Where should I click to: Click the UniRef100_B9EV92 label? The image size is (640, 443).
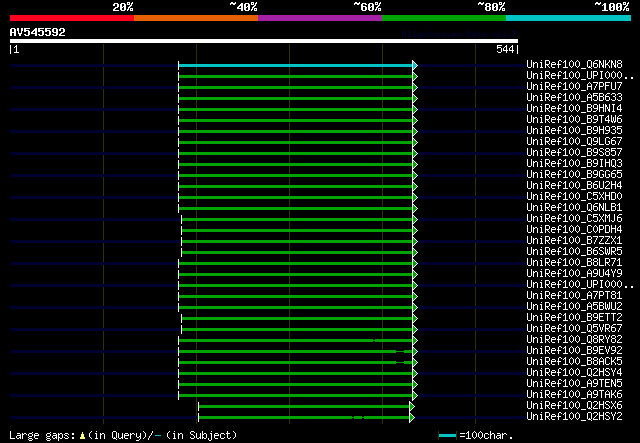tap(574, 351)
